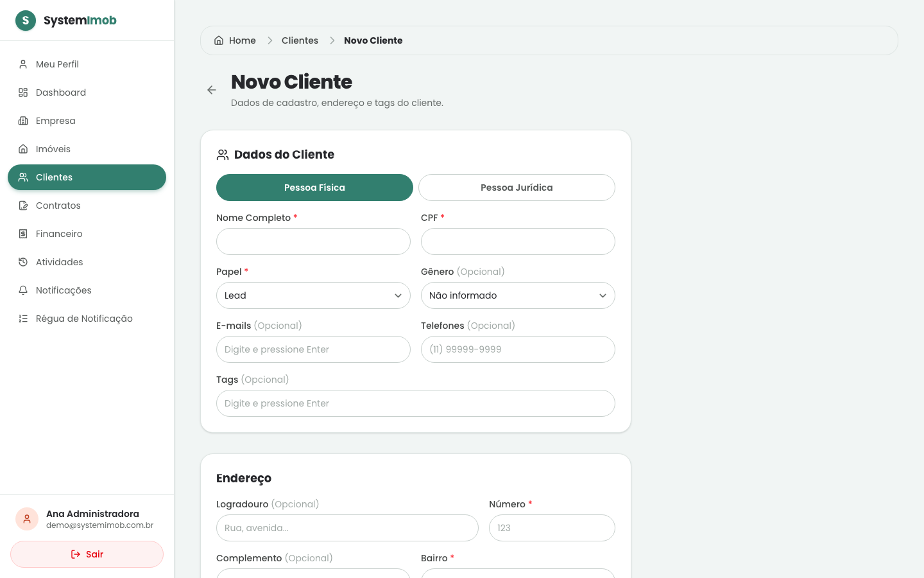
Task: Select the Pessoa Física option
Action: coord(314,188)
